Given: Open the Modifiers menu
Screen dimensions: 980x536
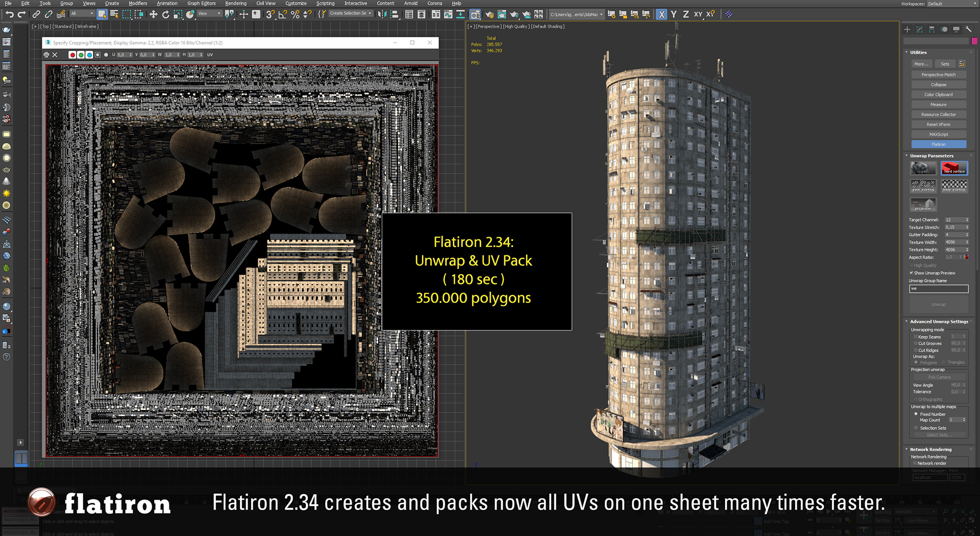Looking at the screenshot, I should point(138,4).
